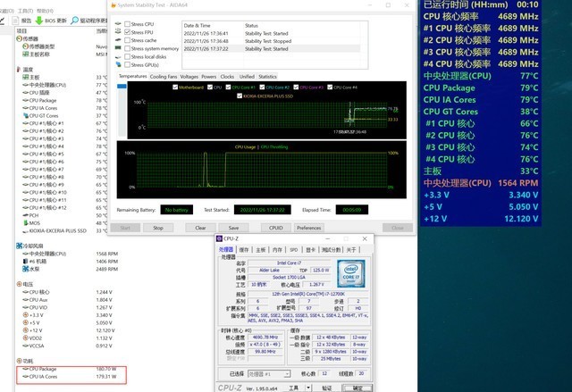The image size is (572, 392).
Task: Click the Preferences button
Action: (x=309, y=228)
